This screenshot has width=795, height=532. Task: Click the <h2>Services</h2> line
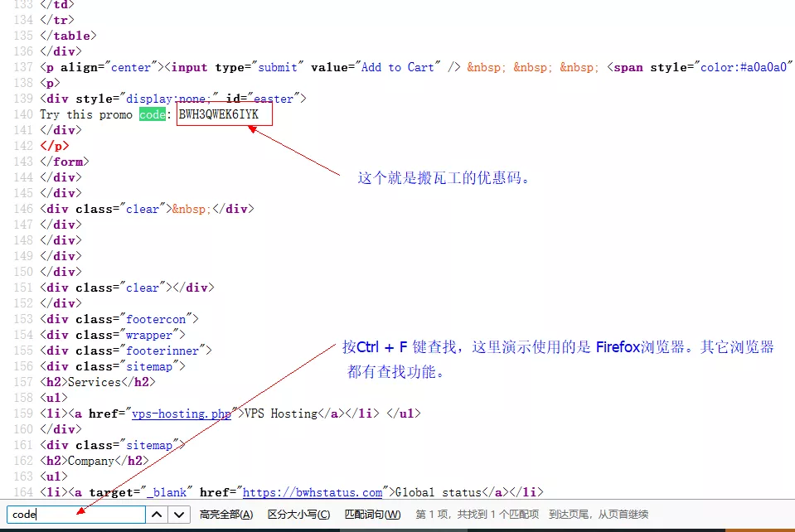coord(98,382)
